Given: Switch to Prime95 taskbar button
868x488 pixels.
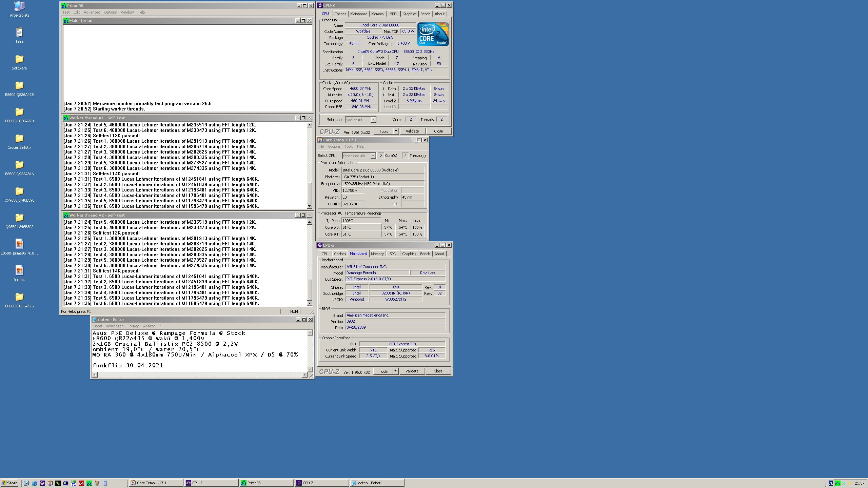Looking at the screenshot, I should pos(266,483).
